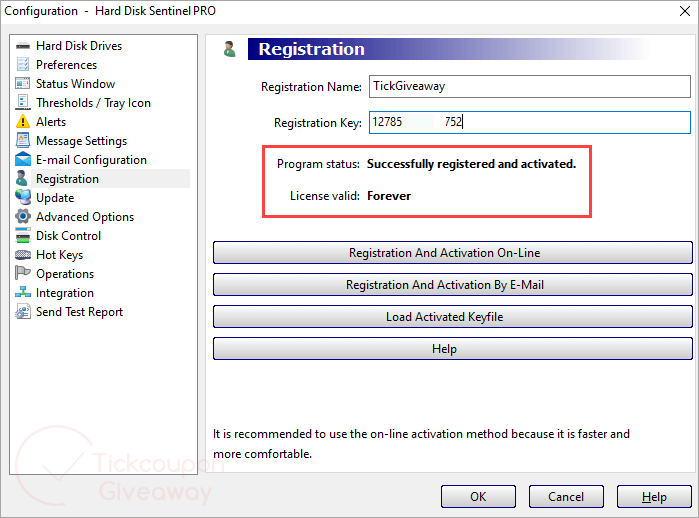Click the Preferences checklist icon

[x=23, y=65]
